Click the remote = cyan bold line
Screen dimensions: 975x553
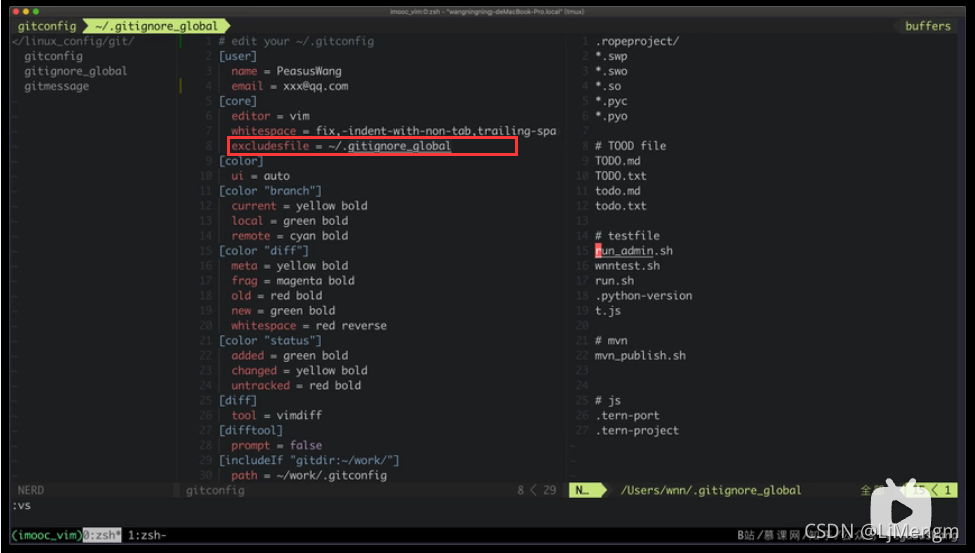289,236
